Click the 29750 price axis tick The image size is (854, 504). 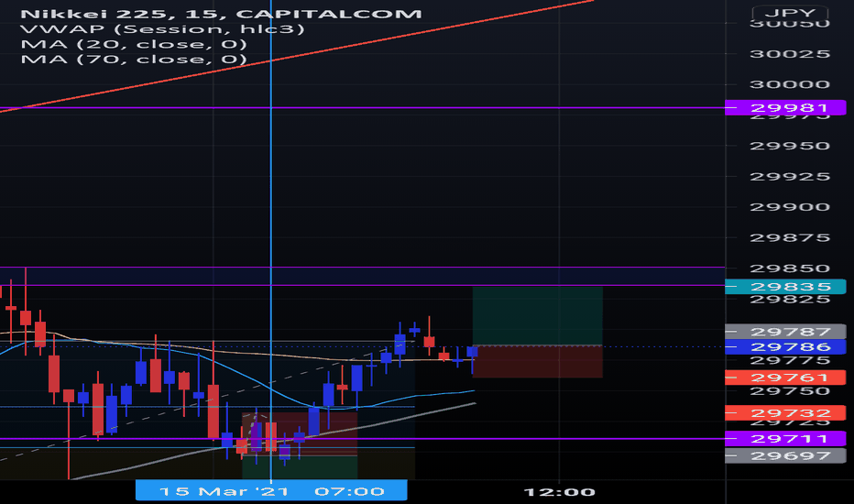[790, 391]
